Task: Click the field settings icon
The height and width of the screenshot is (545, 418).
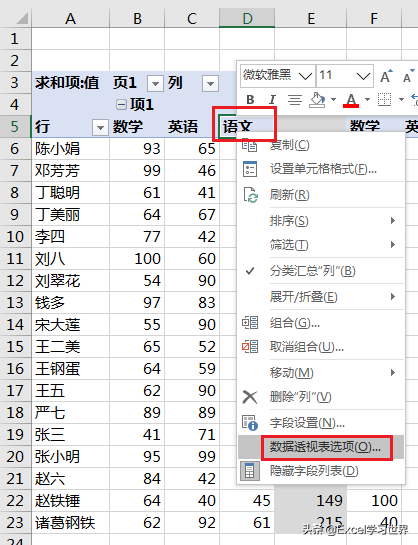Action: pyautogui.click(x=250, y=423)
